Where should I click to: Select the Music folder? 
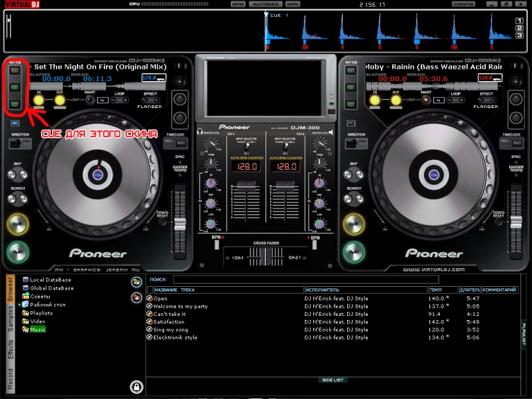(x=34, y=330)
